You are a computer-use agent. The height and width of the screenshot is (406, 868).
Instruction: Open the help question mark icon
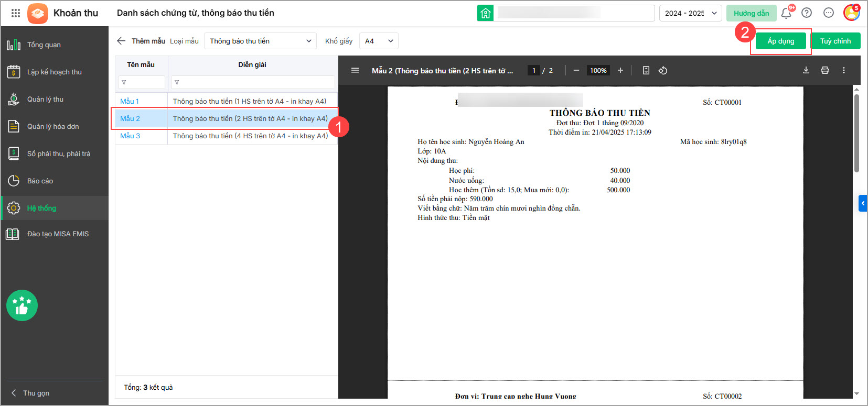tap(807, 13)
